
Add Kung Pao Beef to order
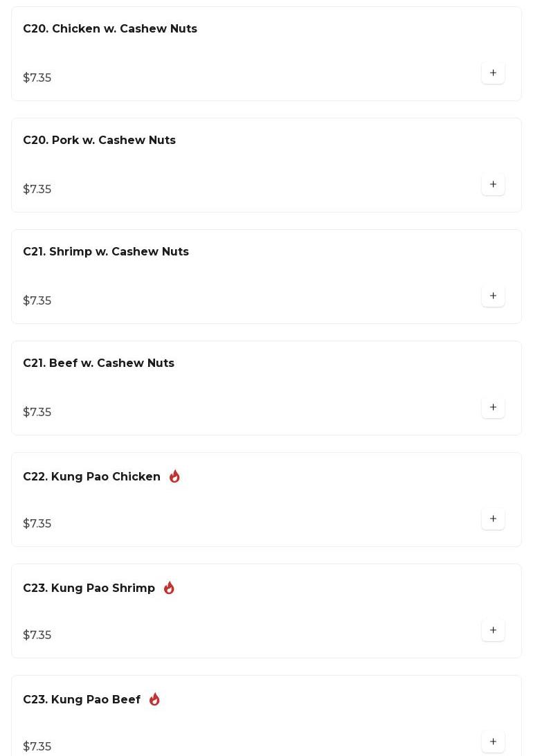point(493,741)
